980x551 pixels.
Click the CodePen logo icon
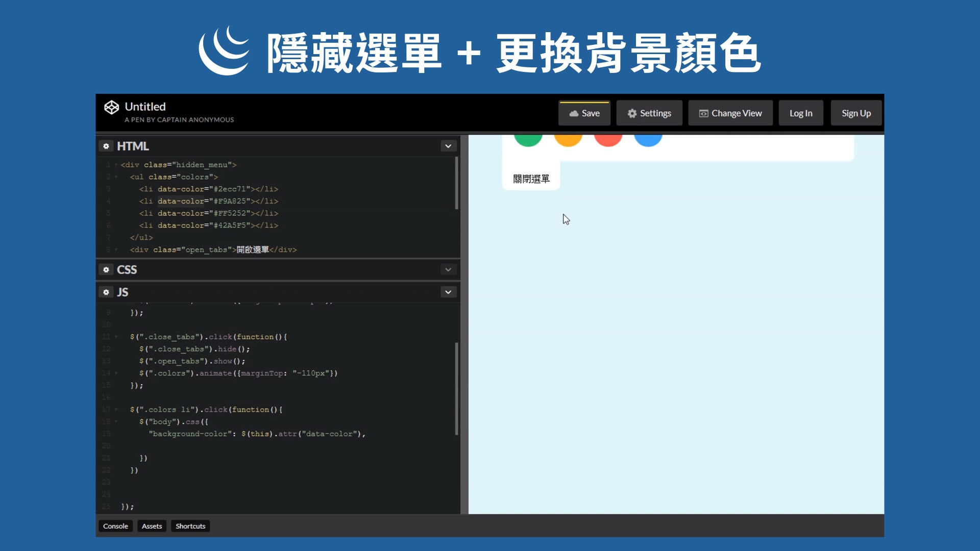[x=111, y=107]
